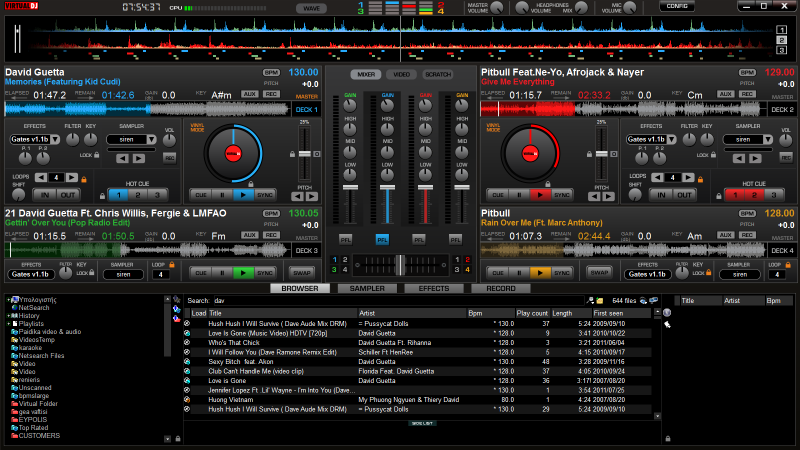Click the SWAP button on Deck 4
Image resolution: width=800 pixels, height=450 pixels.
tap(599, 272)
